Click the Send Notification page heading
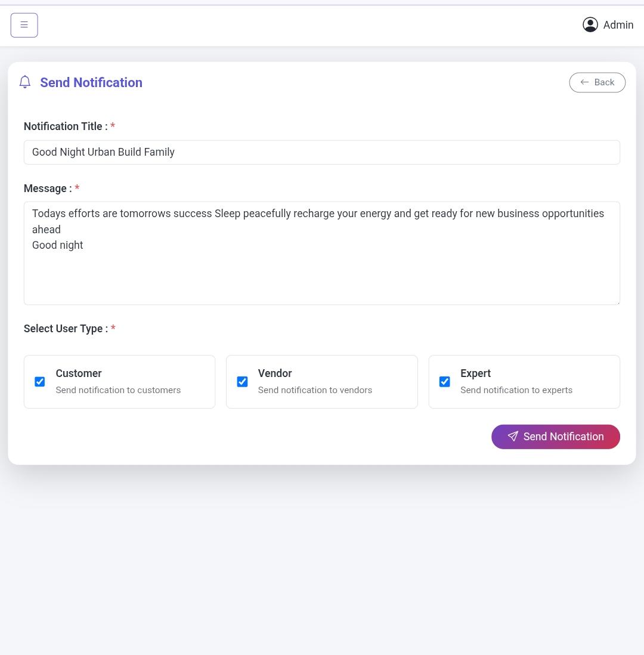 pyautogui.click(x=91, y=82)
